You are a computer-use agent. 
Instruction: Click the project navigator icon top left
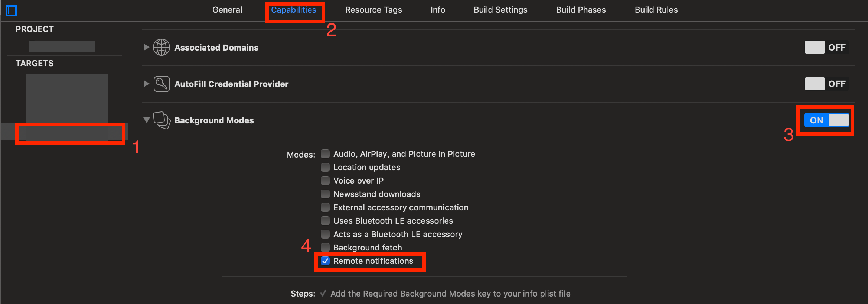pyautogui.click(x=11, y=10)
